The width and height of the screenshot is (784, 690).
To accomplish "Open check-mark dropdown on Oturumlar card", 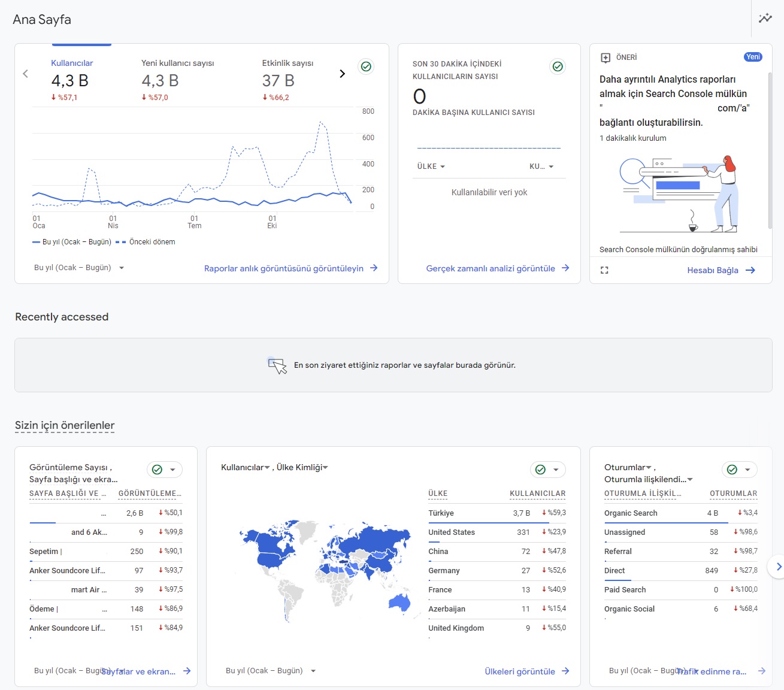I will click(740, 470).
